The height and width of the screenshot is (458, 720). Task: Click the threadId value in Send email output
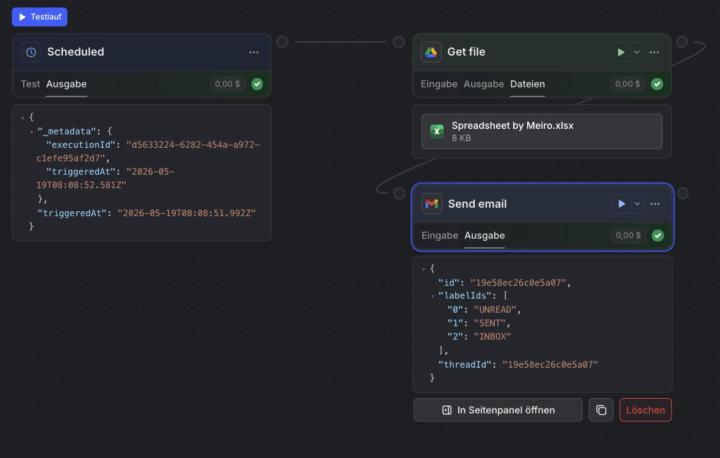coord(550,365)
